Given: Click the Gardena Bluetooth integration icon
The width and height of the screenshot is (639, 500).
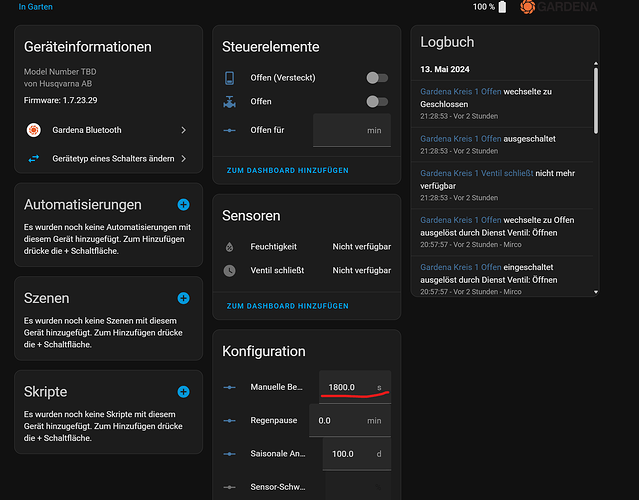Looking at the screenshot, I should pyautogui.click(x=33, y=130).
